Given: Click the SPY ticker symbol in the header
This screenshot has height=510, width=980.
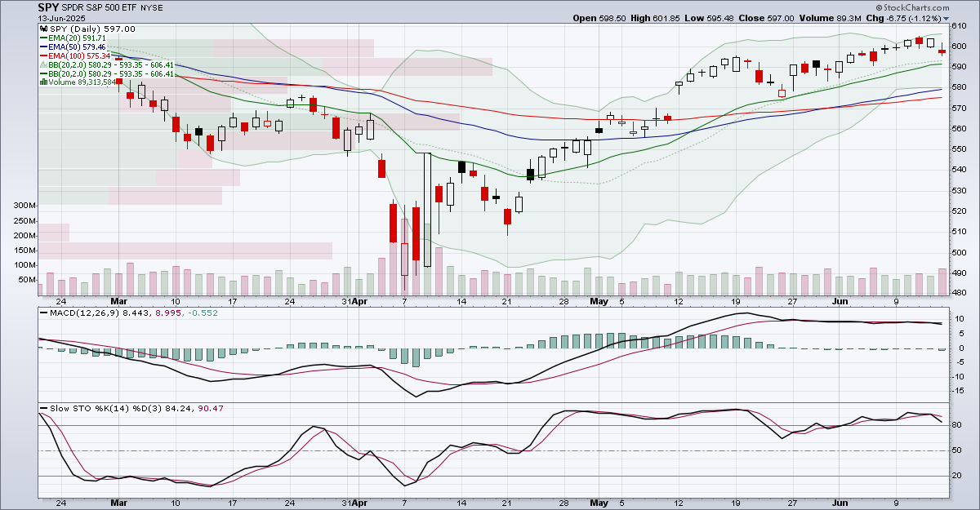Looking at the screenshot, I should point(48,7).
